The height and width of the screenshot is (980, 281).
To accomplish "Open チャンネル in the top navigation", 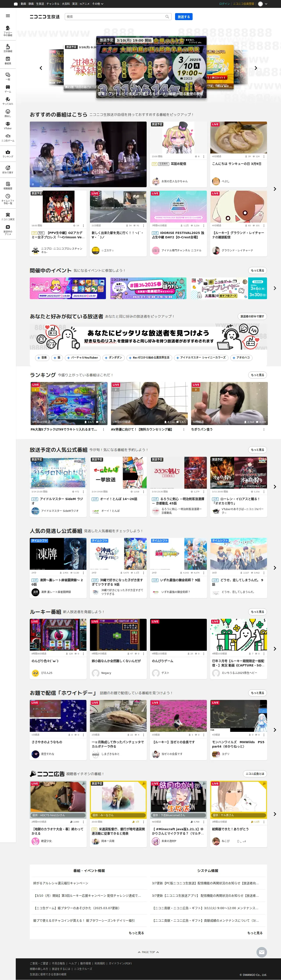I will coord(53,4).
